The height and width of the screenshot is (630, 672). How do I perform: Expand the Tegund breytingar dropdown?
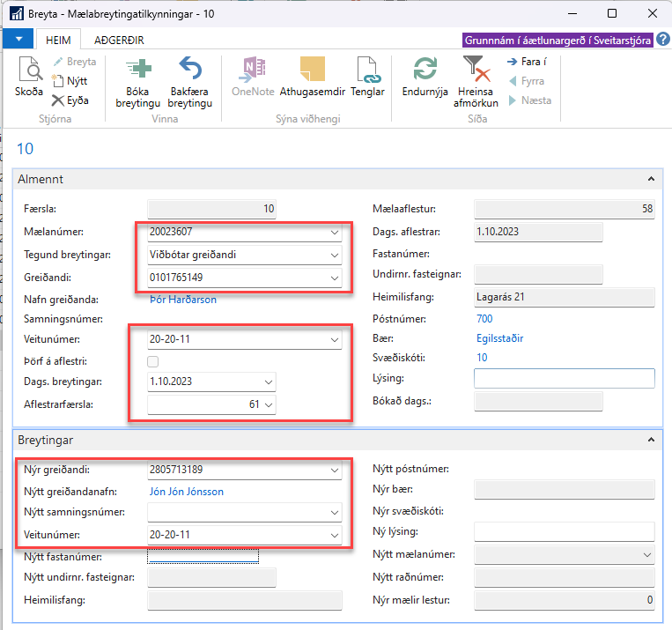click(x=332, y=256)
